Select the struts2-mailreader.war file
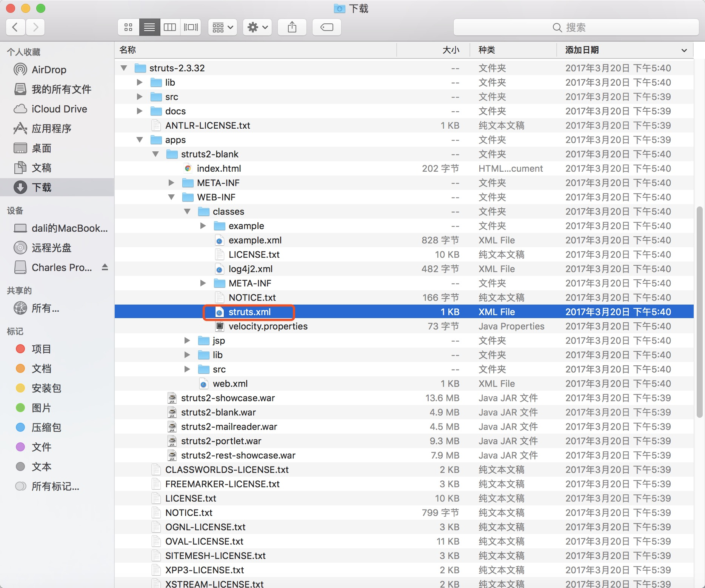Viewport: 705px width, 588px height. coord(404,427)
